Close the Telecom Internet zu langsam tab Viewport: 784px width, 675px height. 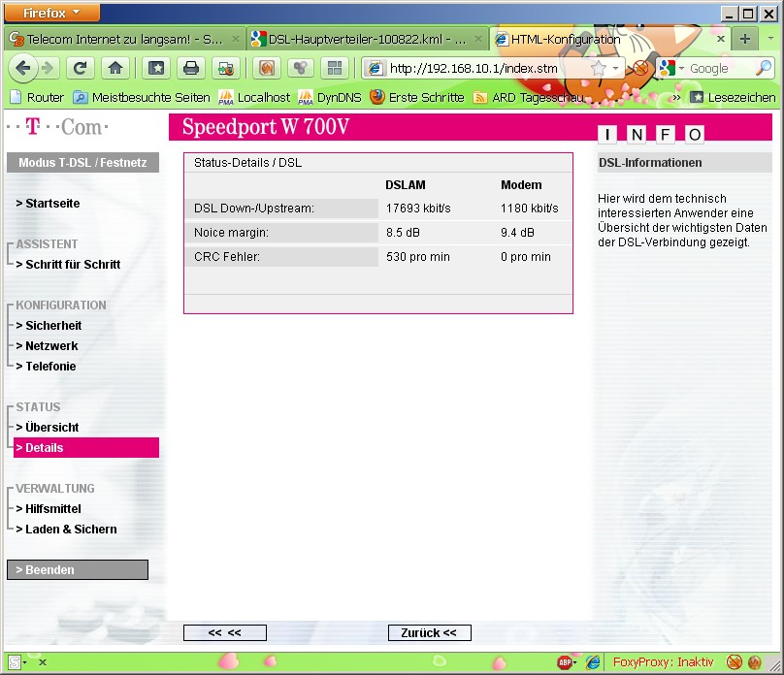click(x=236, y=39)
